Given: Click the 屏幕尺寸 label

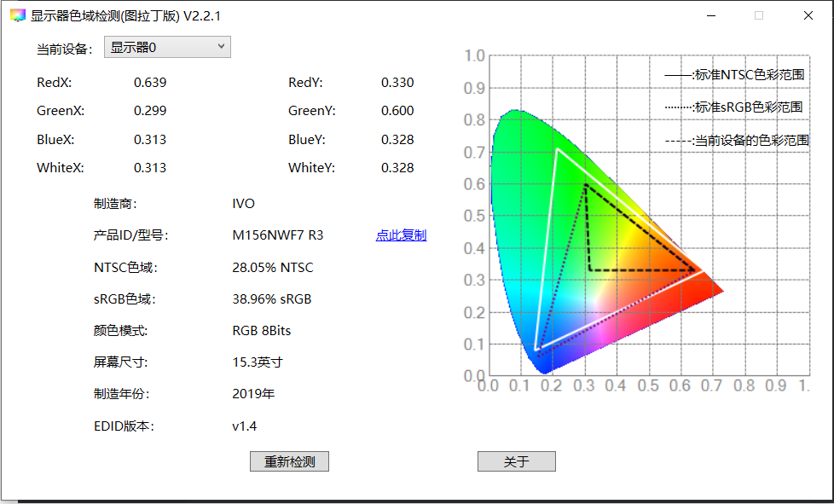Looking at the screenshot, I should (121, 362).
